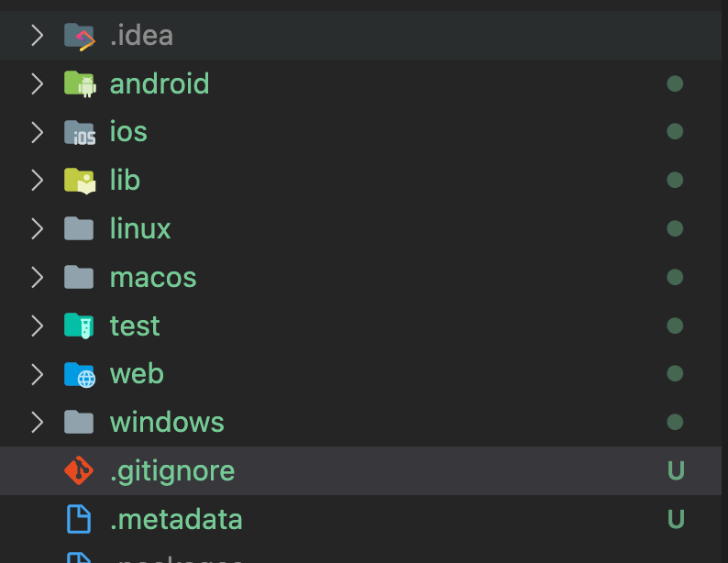The height and width of the screenshot is (563, 728).
Task: Click the lib folder icon
Action: (80, 181)
